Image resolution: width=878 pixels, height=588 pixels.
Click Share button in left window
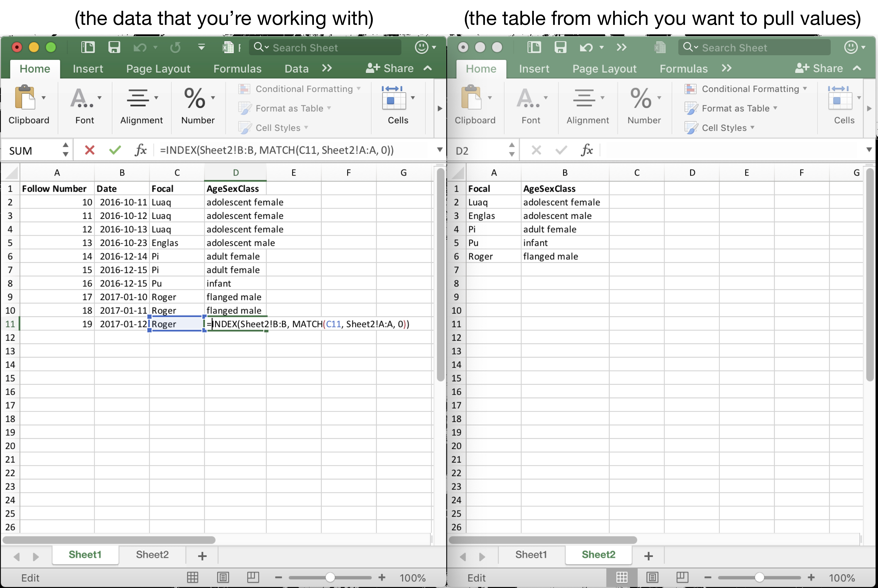click(x=389, y=68)
